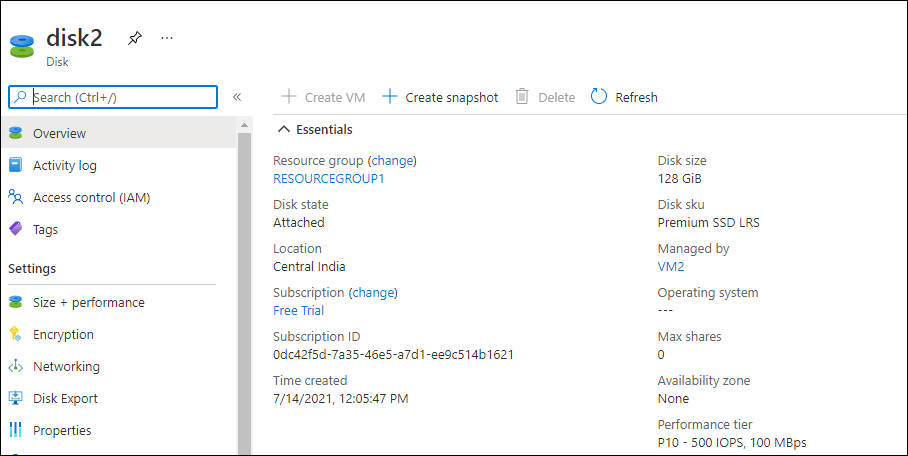Viewport: 908px width, 456px height.
Task: Change the subscription via change link
Action: click(374, 293)
